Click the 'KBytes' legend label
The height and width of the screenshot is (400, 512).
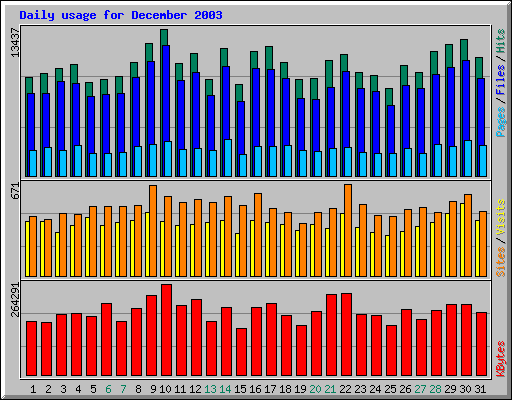[x=501, y=359]
